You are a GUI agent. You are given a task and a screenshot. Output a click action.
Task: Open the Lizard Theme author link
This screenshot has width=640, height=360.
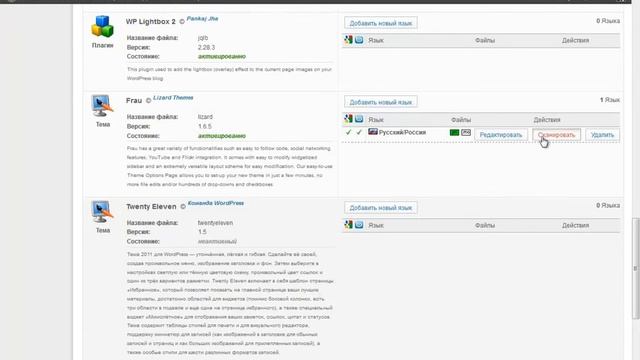(x=173, y=98)
